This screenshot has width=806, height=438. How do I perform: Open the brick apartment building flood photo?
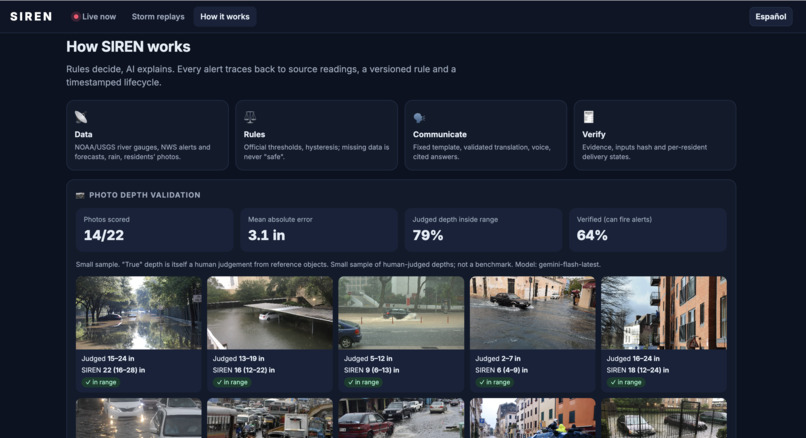click(x=664, y=313)
